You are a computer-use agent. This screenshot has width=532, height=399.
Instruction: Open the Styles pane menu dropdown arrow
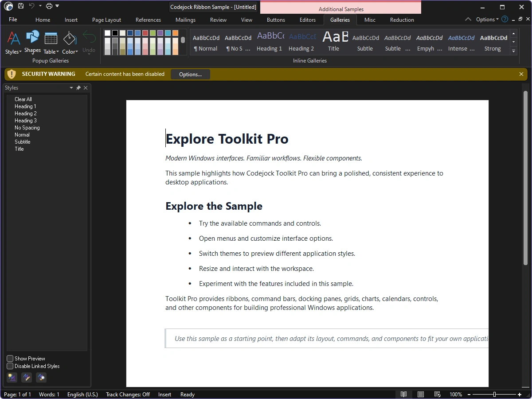71,88
